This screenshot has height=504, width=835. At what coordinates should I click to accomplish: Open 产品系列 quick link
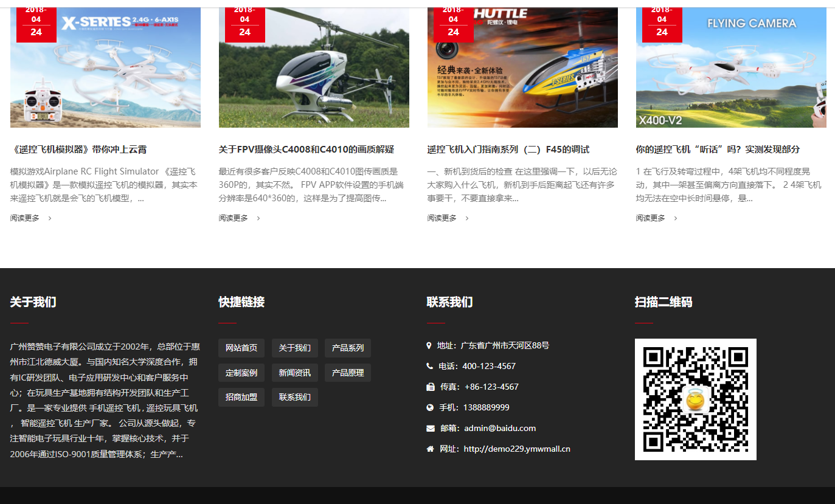pos(348,348)
